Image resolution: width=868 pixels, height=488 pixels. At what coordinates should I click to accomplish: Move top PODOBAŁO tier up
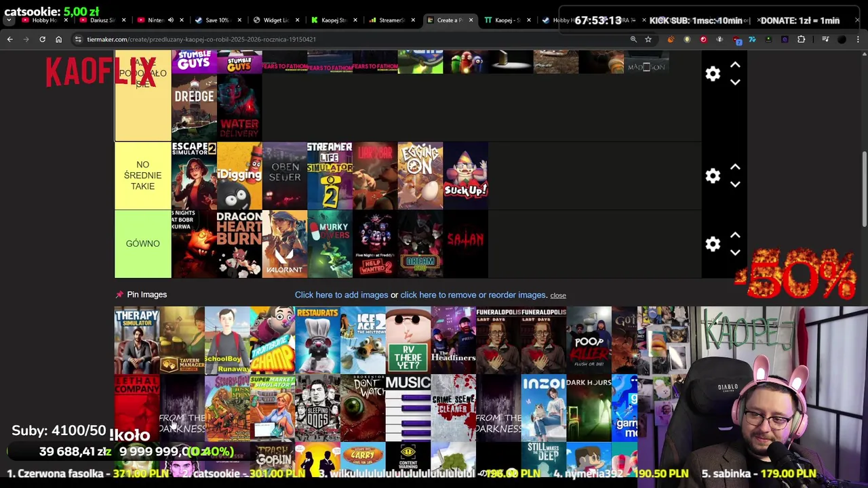(x=735, y=64)
